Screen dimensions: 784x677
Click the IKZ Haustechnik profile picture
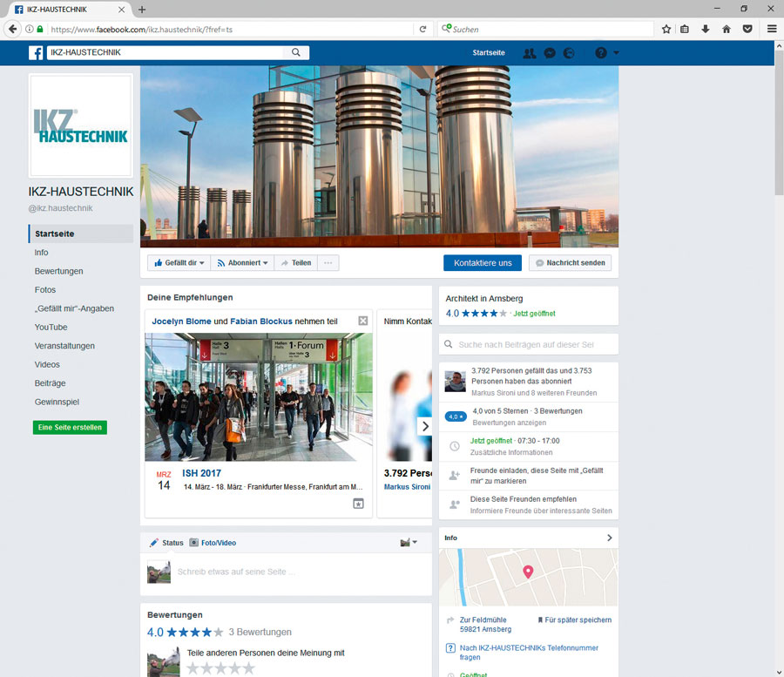click(81, 125)
